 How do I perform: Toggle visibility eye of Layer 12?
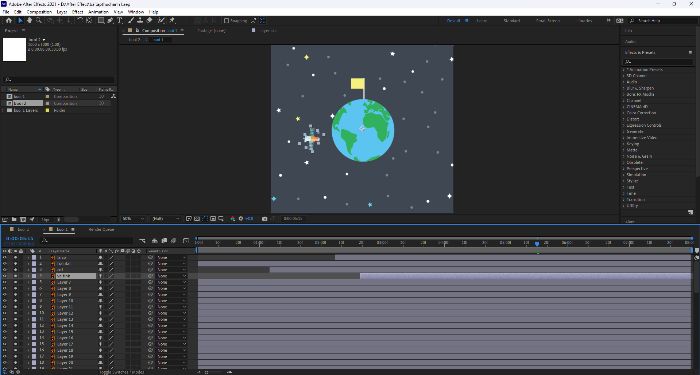4,313
